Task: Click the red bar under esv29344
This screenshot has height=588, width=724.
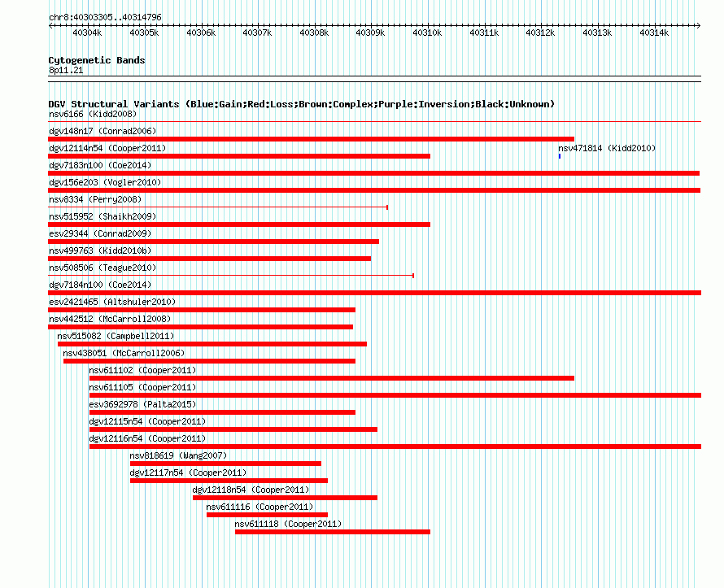Action: pos(214,242)
